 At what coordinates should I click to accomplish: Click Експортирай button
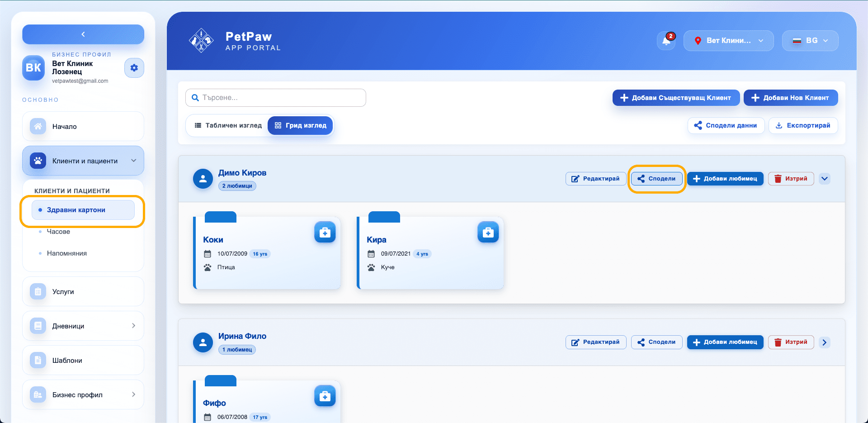(x=803, y=125)
